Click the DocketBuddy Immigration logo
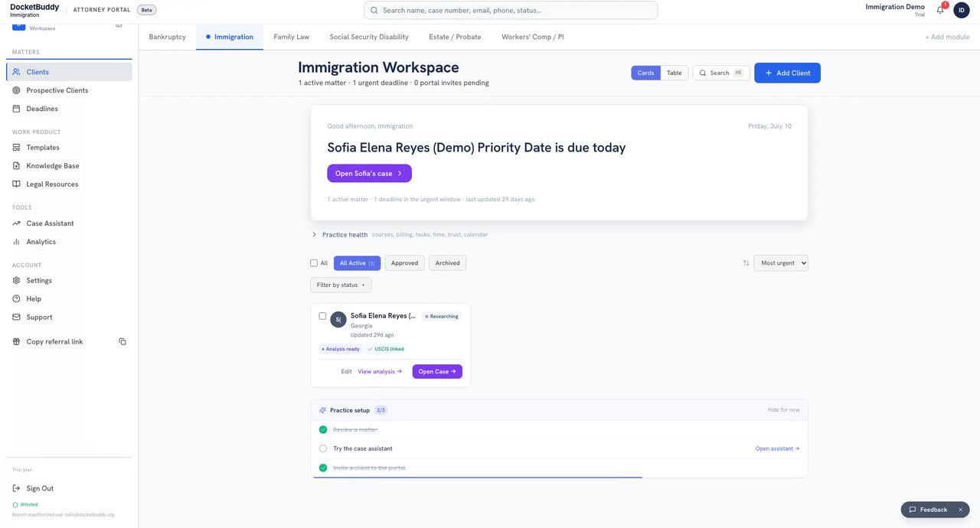The height and width of the screenshot is (528, 980). [x=34, y=11]
